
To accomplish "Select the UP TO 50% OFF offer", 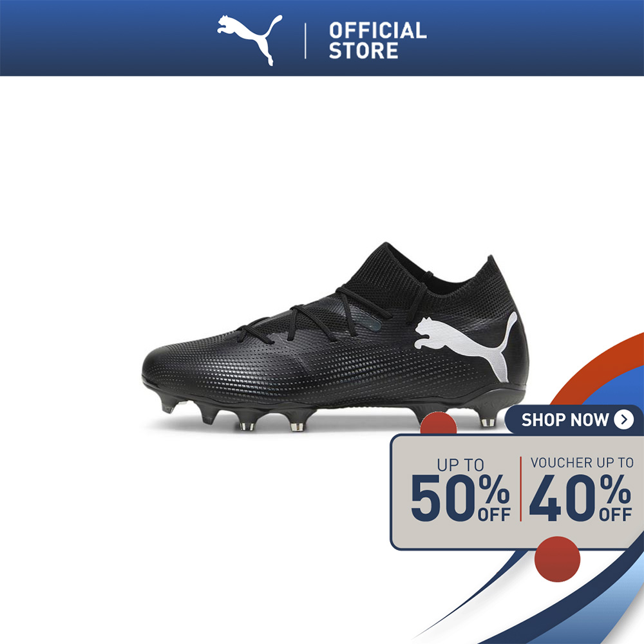I will click(460, 489).
